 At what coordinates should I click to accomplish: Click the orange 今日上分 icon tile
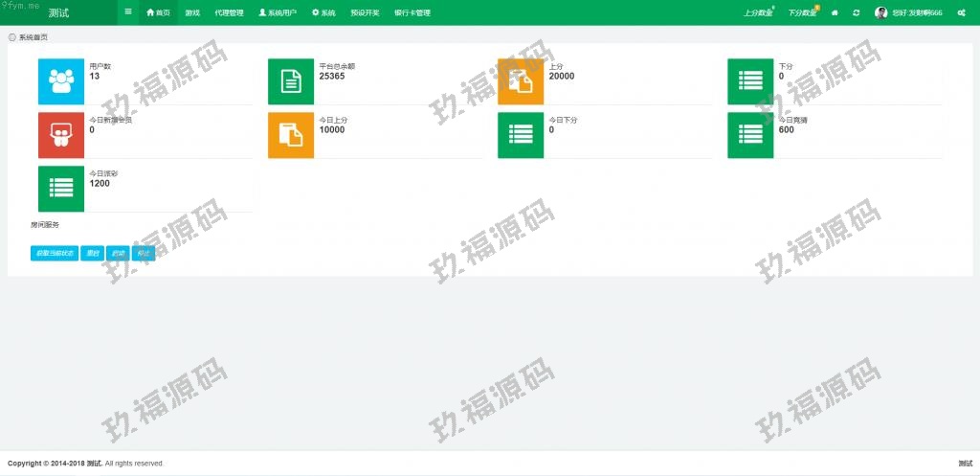(291, 135)
